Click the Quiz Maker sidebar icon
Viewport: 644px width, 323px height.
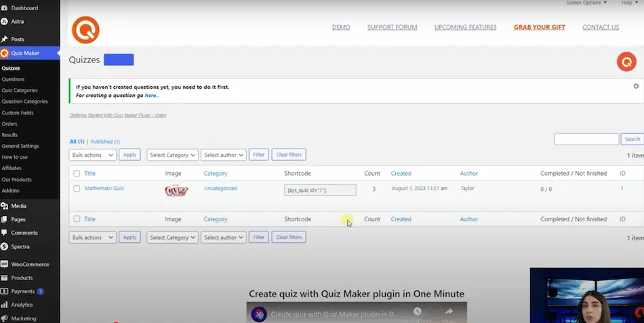coord(5,53)
